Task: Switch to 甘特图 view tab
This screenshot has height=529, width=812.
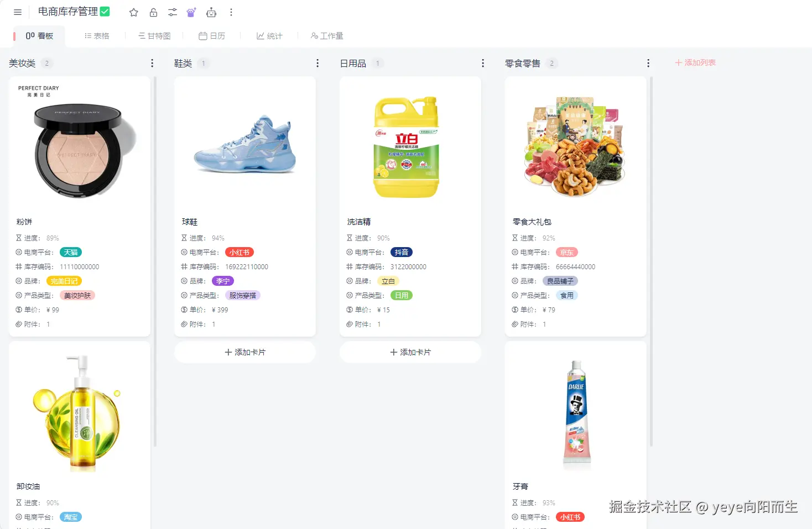Action: pos(154,36)
